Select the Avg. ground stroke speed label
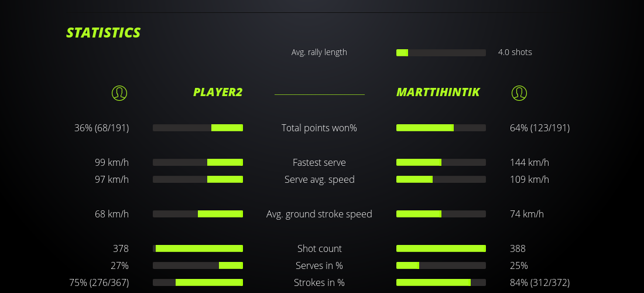644x293 pixels. pyautogui.click(x=319, y=214)
